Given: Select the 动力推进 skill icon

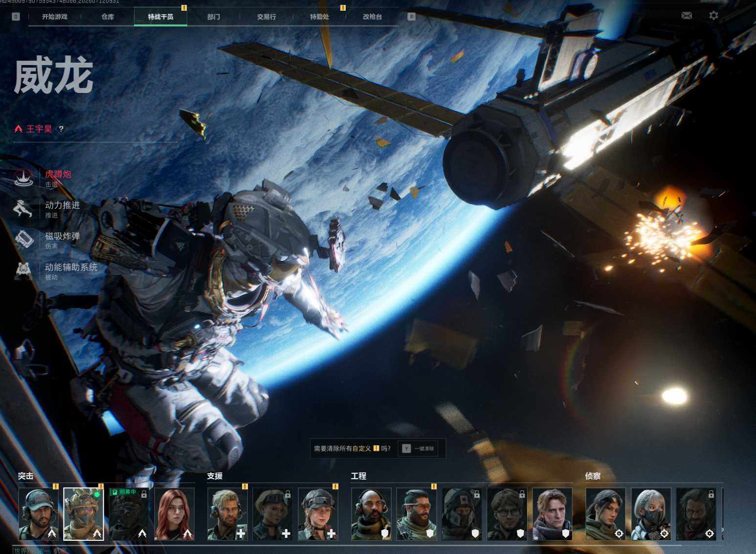Looking at the screenshot, I should 23,208.
